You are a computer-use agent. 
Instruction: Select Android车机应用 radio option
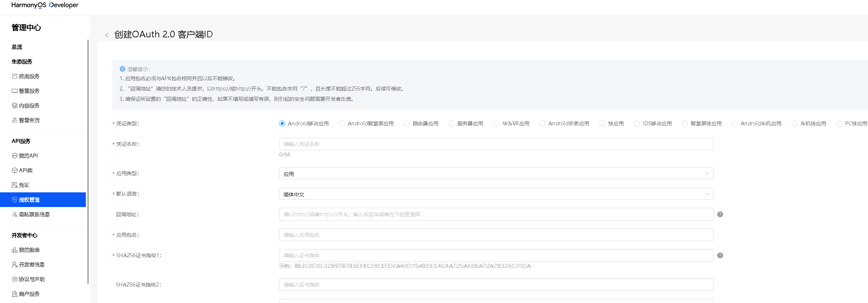[x=735, y=123]
